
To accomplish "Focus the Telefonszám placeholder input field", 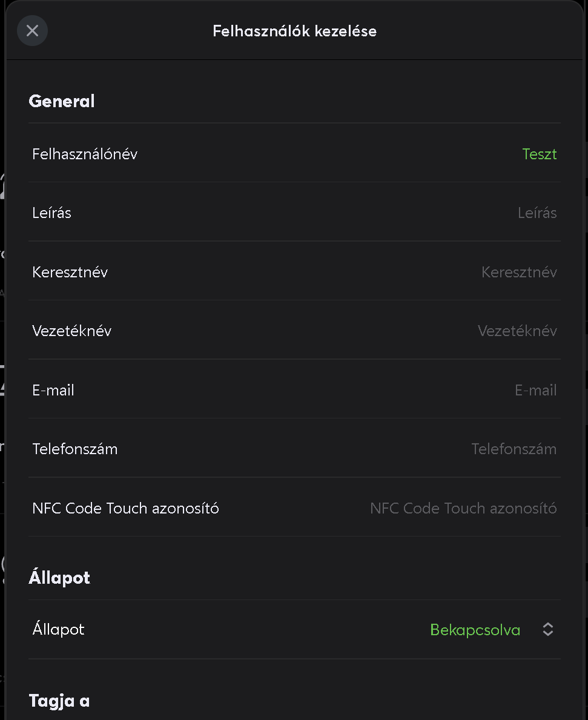I will pyautogui.click(x=514, y=449).
